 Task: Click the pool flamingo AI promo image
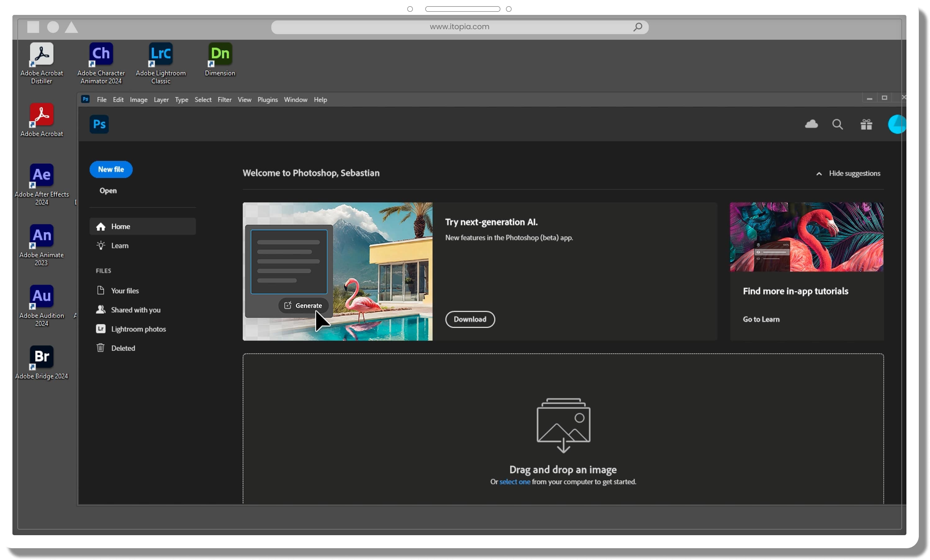point(337,272)
